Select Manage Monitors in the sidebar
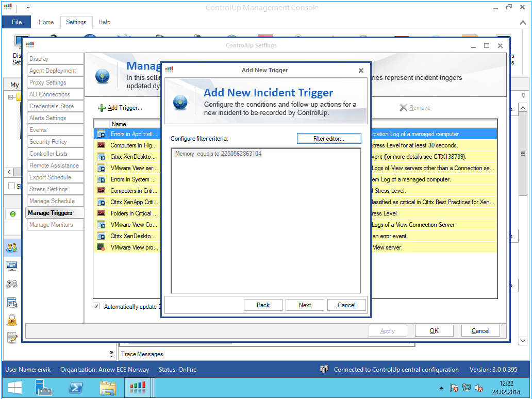This screenshot has height=399, width=532. click(55, 225)
